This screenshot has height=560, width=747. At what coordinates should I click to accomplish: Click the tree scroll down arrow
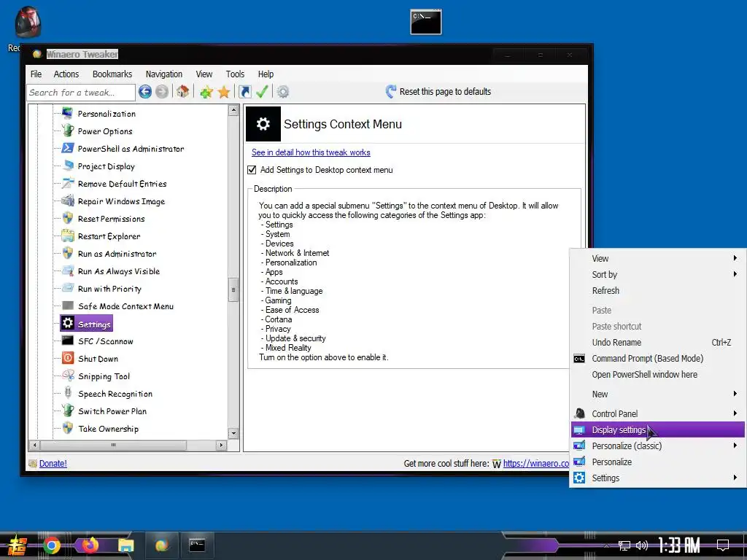[x=233, y=433]
